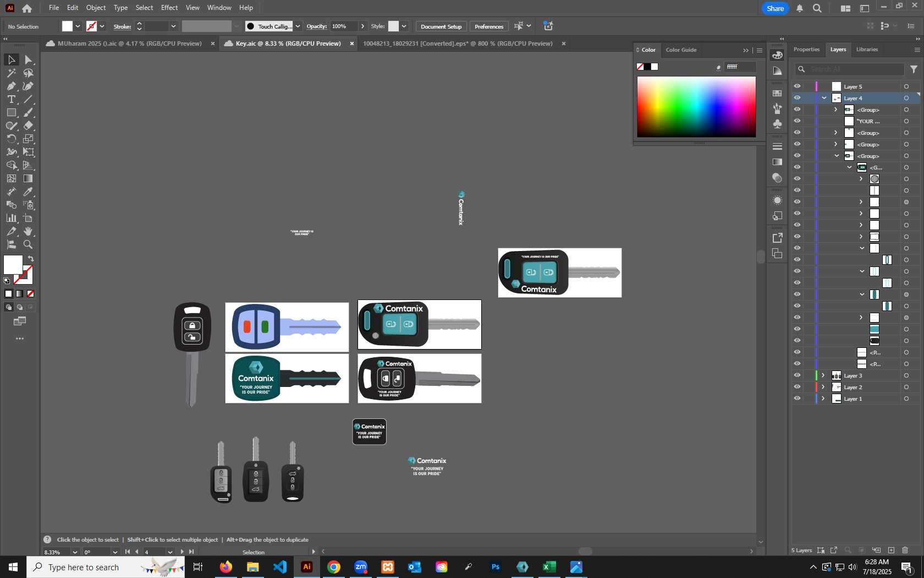Expand Layer 2 in Layers panel
The width and height of the screenshot is (924, 578).
click(823, 387)
